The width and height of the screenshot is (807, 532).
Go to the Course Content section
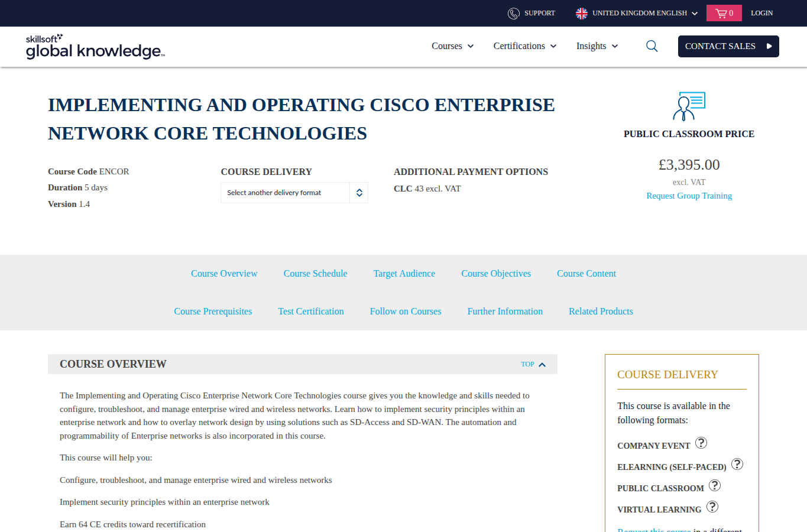point(586,274)
